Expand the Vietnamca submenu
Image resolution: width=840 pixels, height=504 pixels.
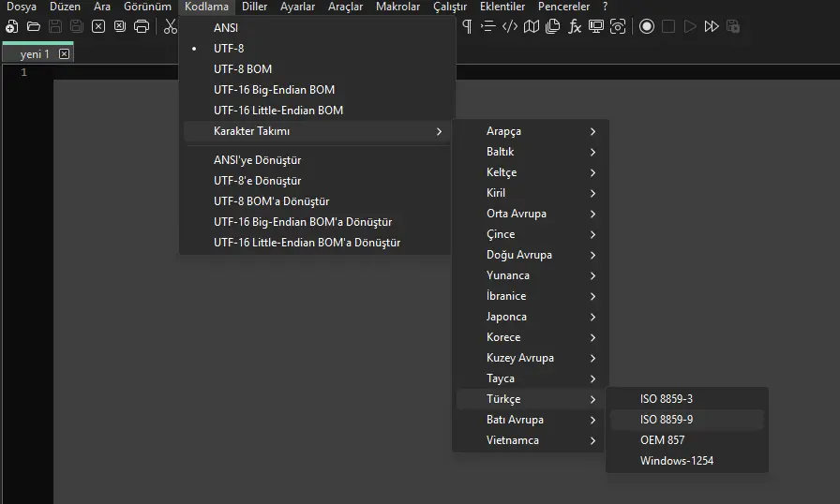[531, 440]
